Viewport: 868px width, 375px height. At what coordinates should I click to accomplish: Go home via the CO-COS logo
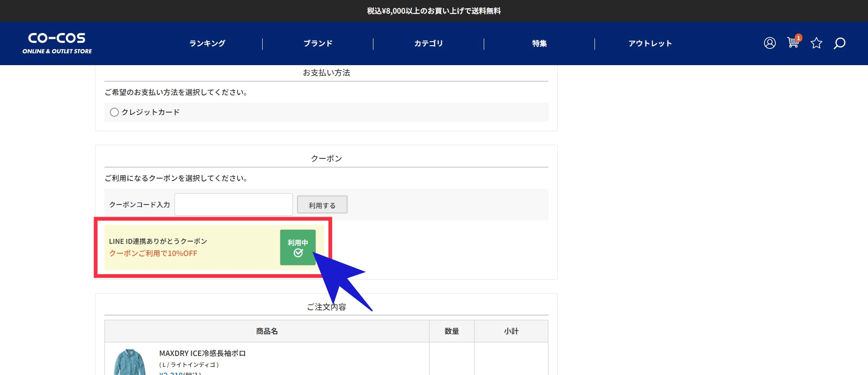click(x=57, y=43)
